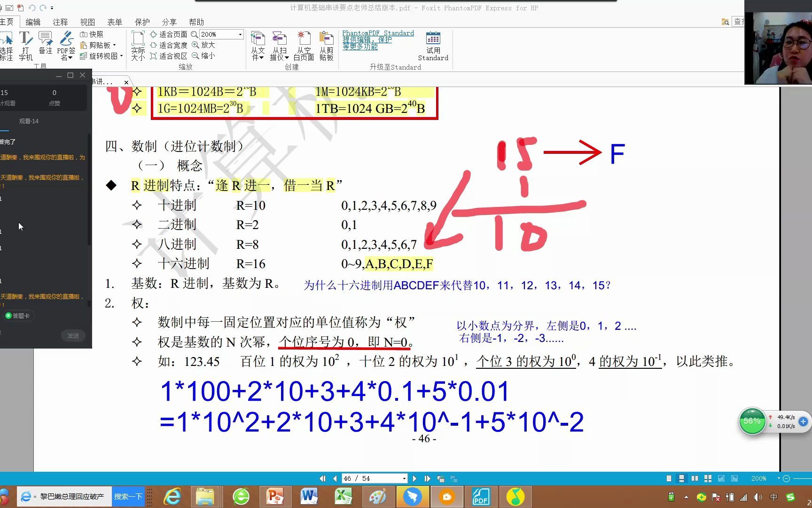Open the 剪贴板 clipboard dropdown
This screenshot has height=508, width=812.
[x=98, y=45]
